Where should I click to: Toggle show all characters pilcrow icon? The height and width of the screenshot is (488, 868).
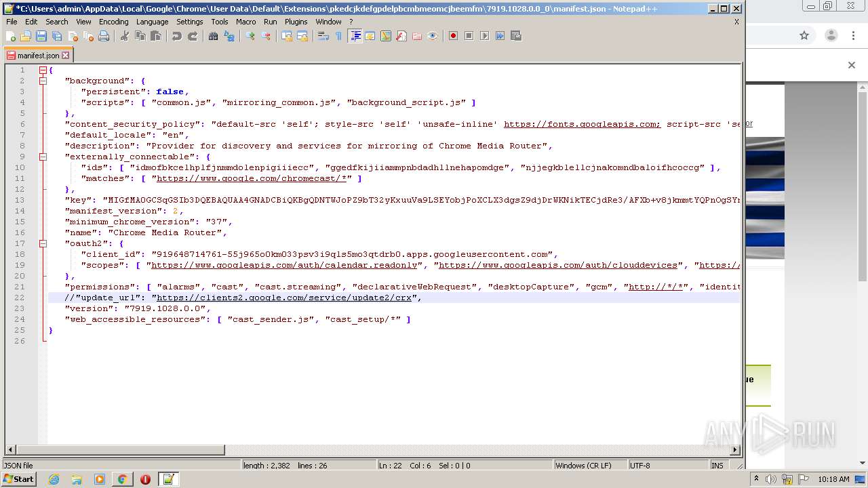(x=339, y=36)
